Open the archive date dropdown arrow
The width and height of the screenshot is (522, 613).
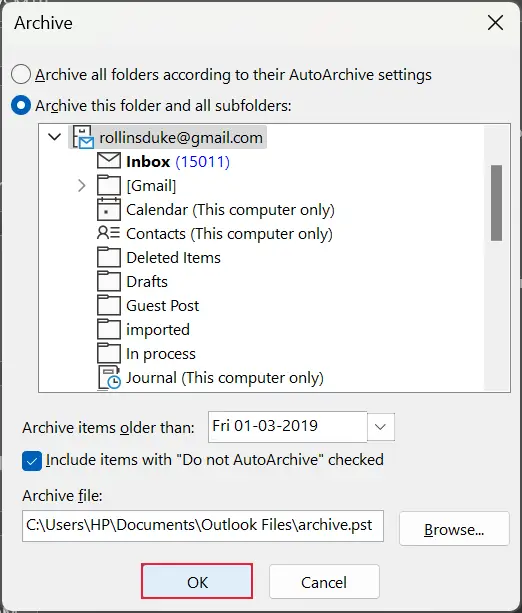click(x=380, y=427)
